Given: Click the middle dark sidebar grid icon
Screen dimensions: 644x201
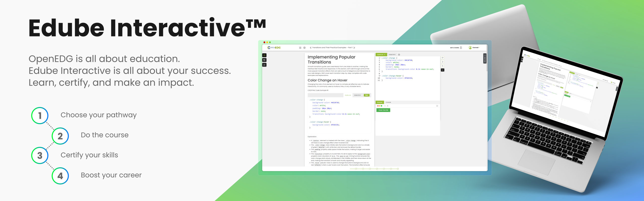Looking at the screenshot, I should 264,60.
